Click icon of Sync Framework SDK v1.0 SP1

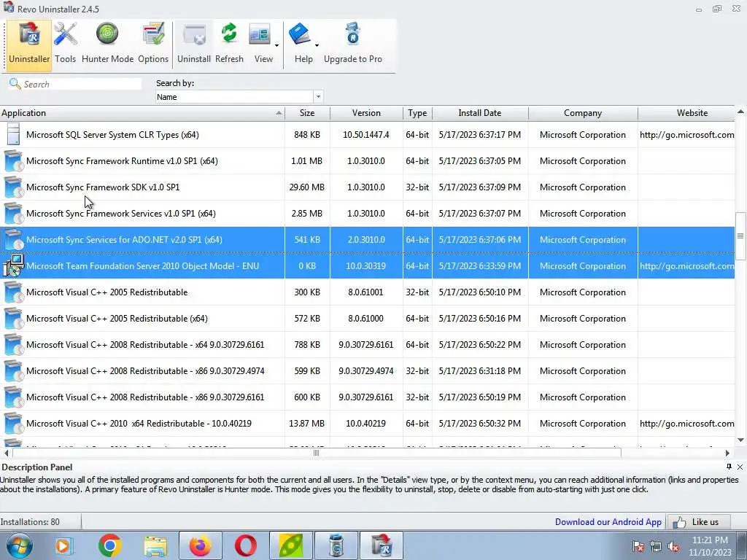tap(13, 187)
